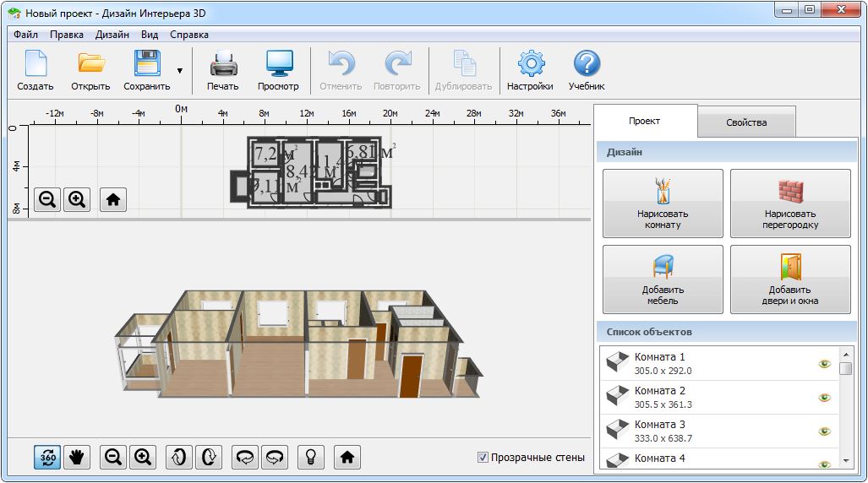Viewport: 868px width, 483px height.
Task: Open the Сохранить dropdown arrow
Action: click(179, 71)
